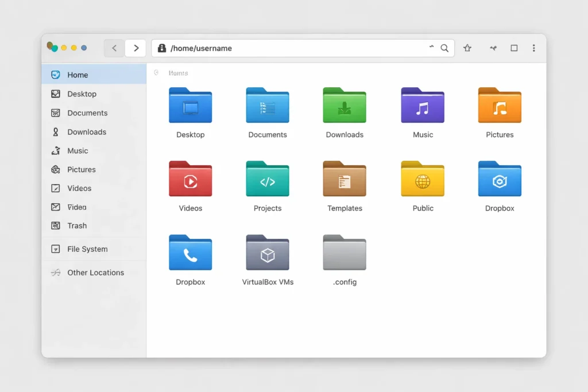Open the three-dot overflow menu
Viewport: 588px width, 392px height.
534,48
